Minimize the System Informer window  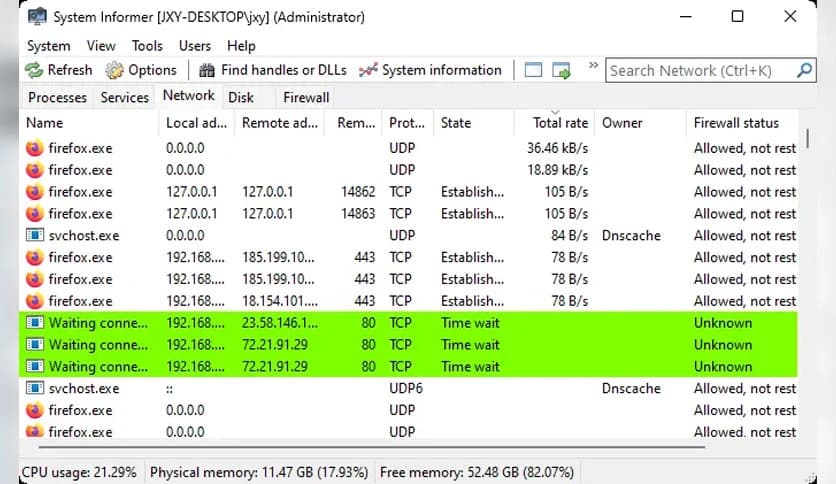click(x=686, y=17)
